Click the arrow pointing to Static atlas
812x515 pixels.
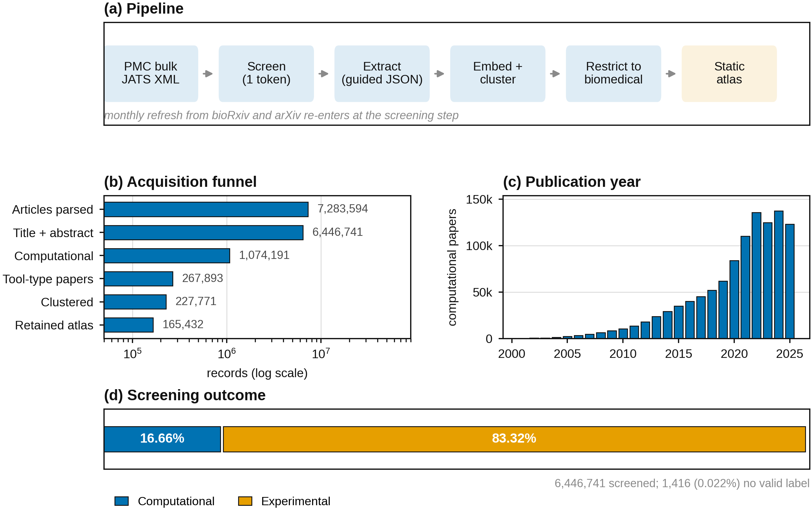point(671,73)
